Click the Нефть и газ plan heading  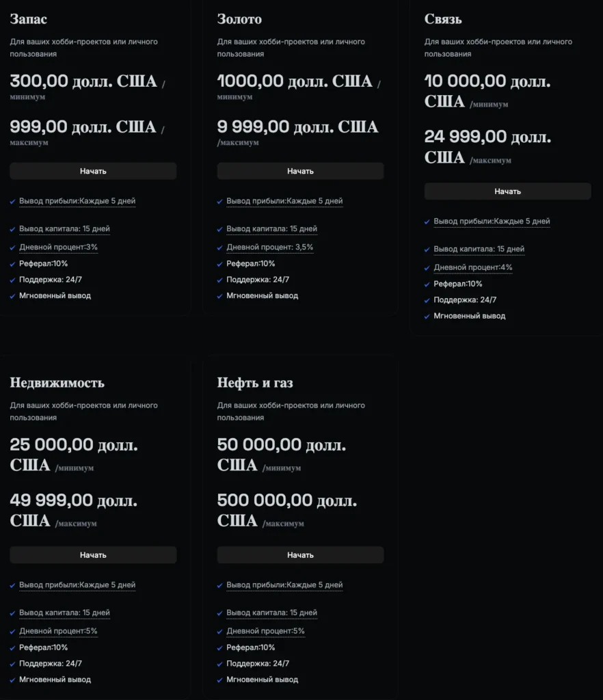(255, 383)
